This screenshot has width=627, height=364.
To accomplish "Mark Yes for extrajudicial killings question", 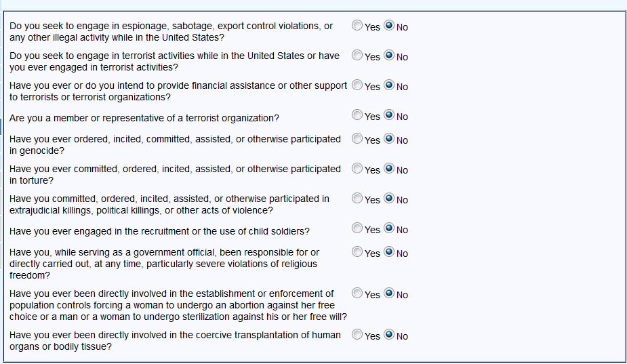I will (x=357, y=199).
